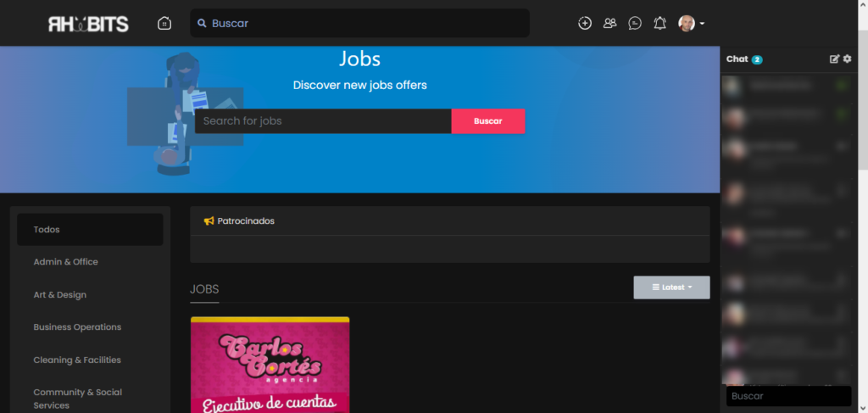Open chat settings gear icon

[847, 59]
